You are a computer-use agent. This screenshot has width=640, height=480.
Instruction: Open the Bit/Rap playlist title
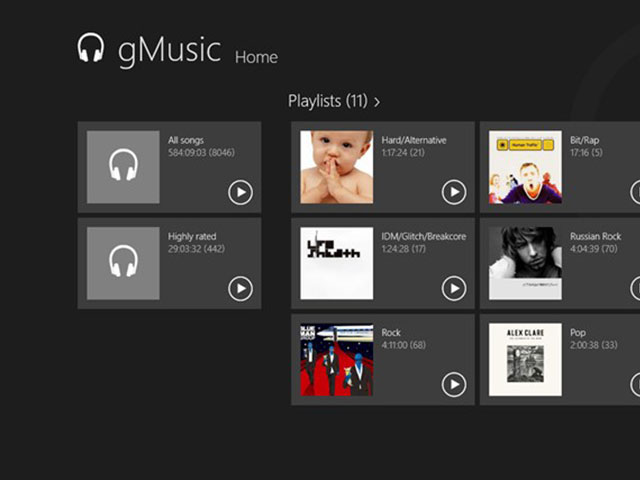click(584, 140)
